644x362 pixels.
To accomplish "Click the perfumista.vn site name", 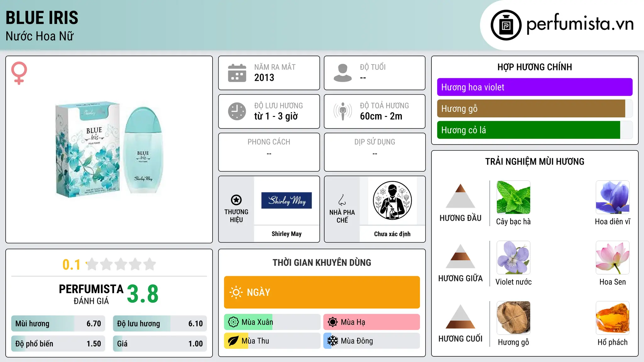I will click(x=580, y=24).
